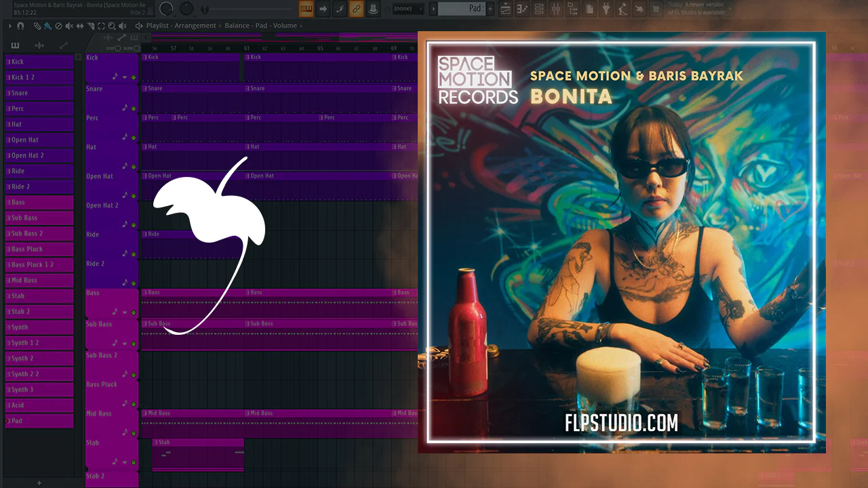Click the touch controllers hand icon
Viewport: 868px width, 488px height.
[639, 9]
